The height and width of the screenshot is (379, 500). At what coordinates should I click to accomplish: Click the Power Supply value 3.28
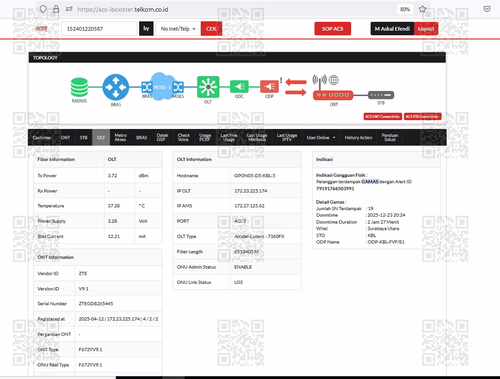[x=112, y=221]
